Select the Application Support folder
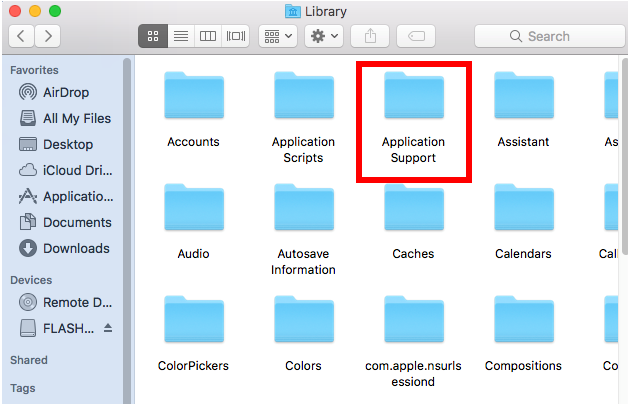628x404 pixels. point(414,118)
